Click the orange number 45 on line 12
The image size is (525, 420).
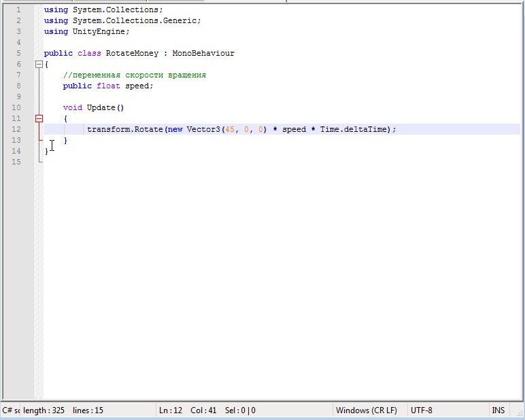click(230, 129)
